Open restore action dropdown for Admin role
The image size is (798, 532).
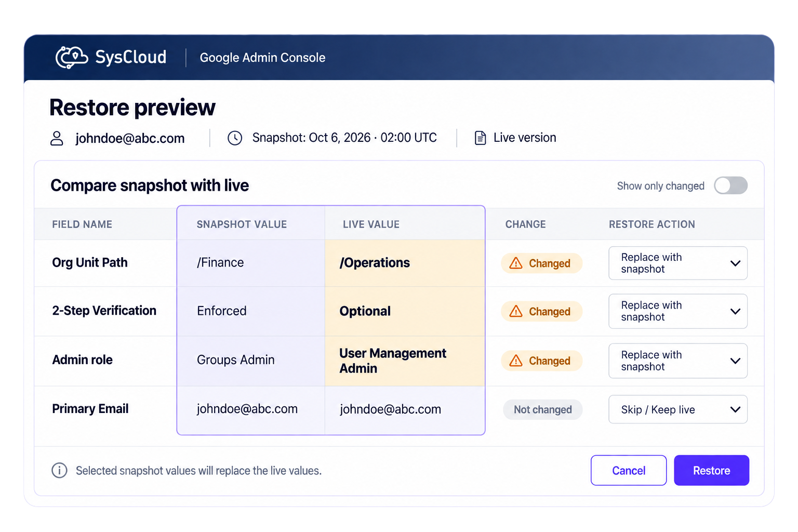678,361
